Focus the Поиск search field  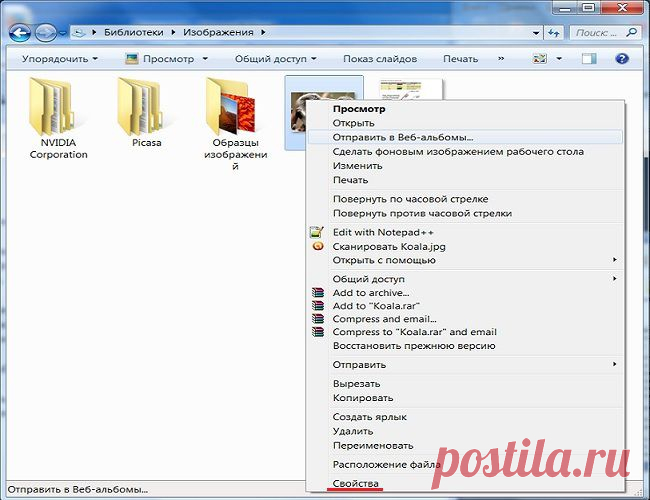click(x=605, y=33)
